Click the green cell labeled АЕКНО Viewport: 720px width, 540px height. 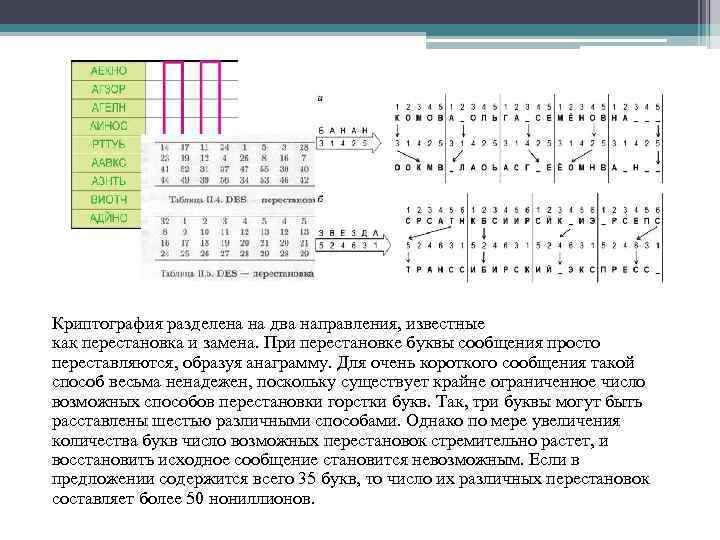coord(109,71)
